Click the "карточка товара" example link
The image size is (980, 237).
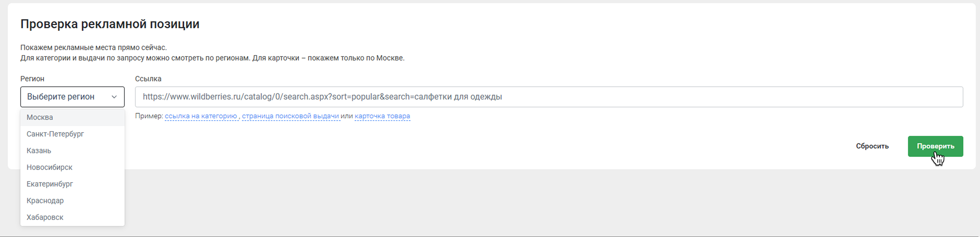pyautogui.click(x=382, y=116)
